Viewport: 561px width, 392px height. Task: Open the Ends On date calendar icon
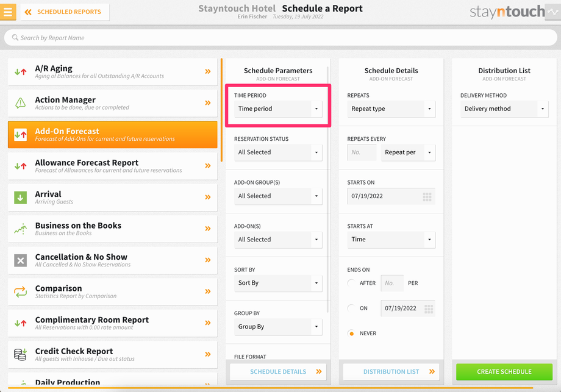pos(429,309)
